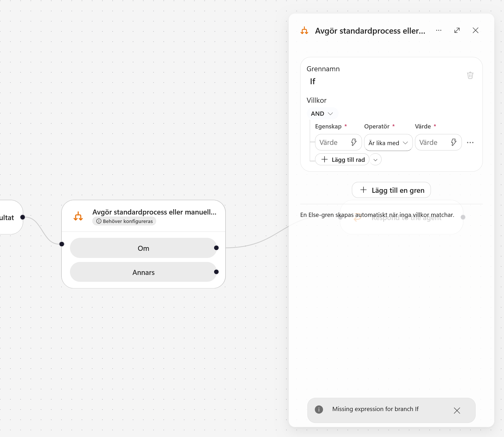Click the info icon in the error notification

319,409
